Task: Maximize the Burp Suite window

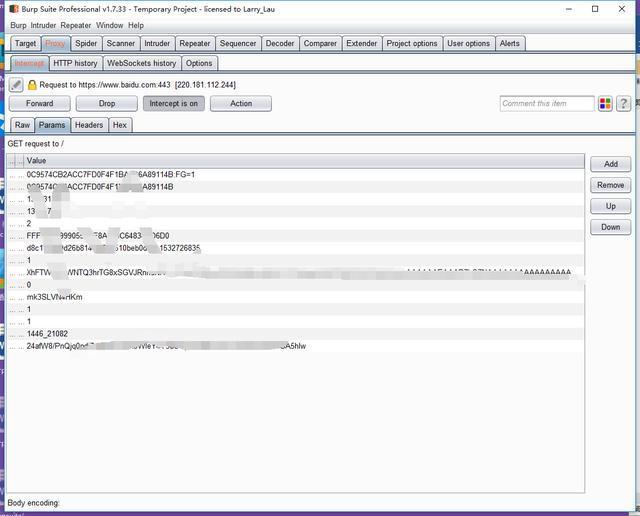Action: [x=595, y=9]
